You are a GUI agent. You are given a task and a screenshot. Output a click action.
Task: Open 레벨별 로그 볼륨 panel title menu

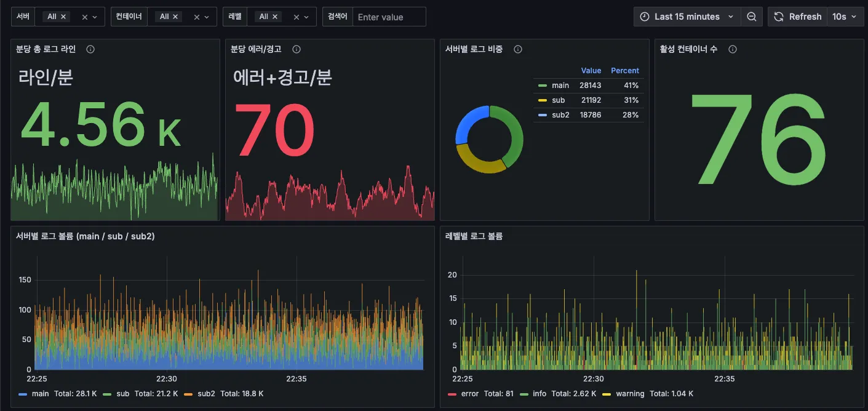(474, 236)
